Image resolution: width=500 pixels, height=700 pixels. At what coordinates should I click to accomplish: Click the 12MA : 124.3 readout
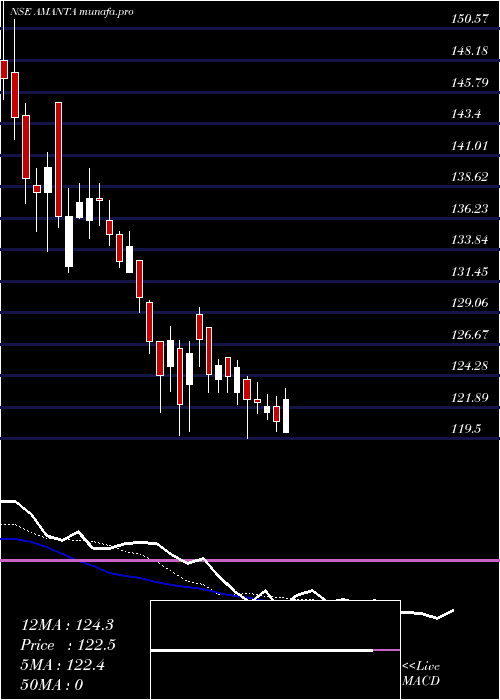click(x=69, y=625)
